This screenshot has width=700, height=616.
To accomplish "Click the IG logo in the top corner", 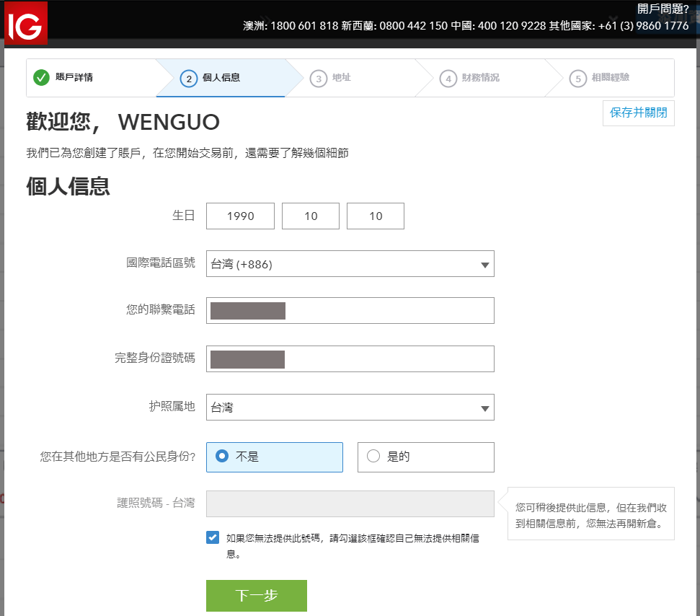I will (26, 23).
